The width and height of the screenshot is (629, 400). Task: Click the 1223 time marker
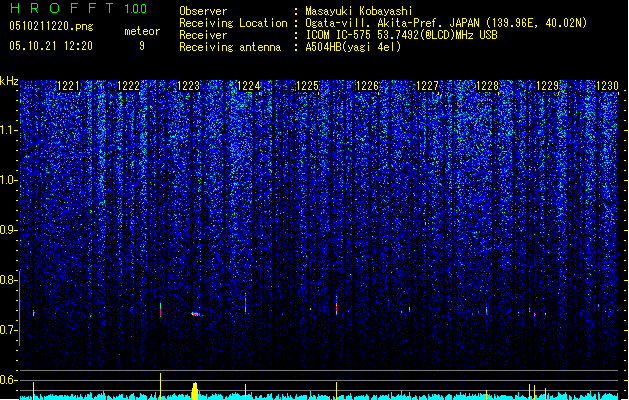click(x=189, y=86)
